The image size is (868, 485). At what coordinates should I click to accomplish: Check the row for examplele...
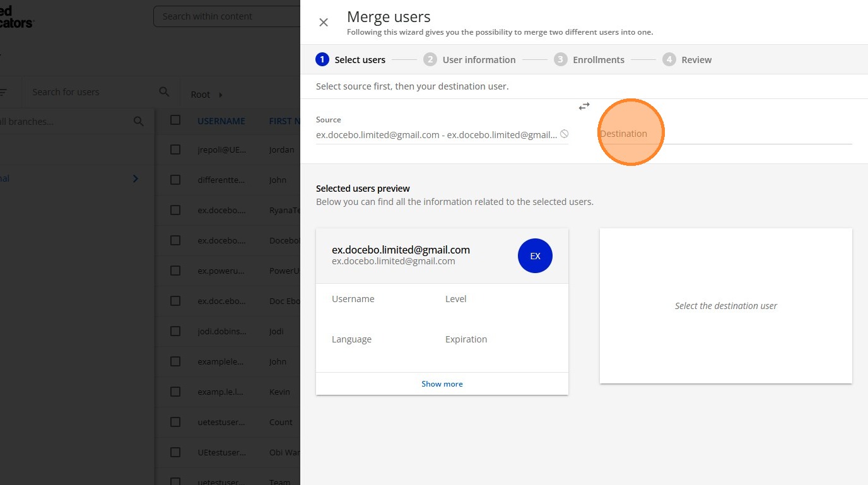click(175, 361)
